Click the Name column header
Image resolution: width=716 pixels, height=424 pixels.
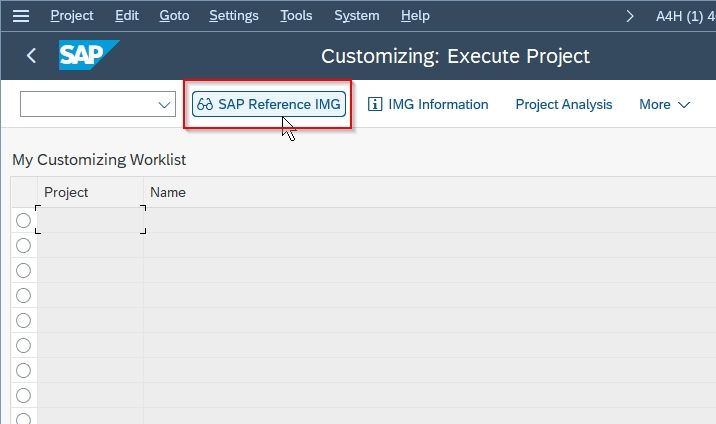(168, 192)
